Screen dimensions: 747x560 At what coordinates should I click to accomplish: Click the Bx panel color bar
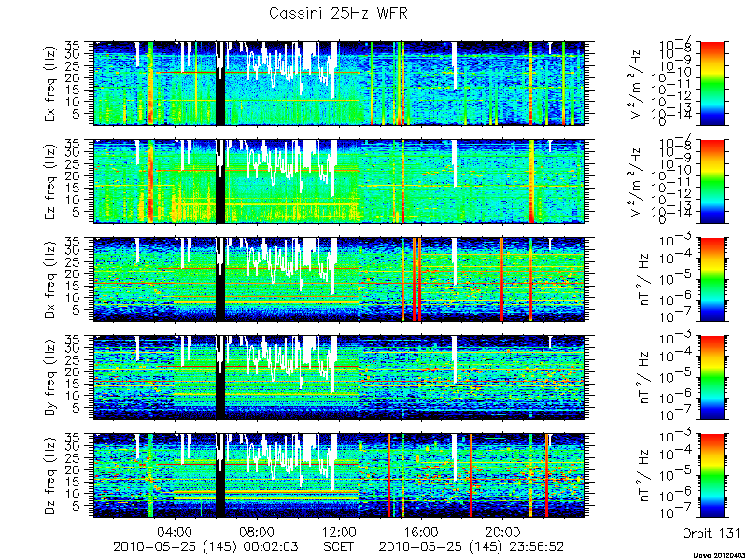(x=712, y=279)
